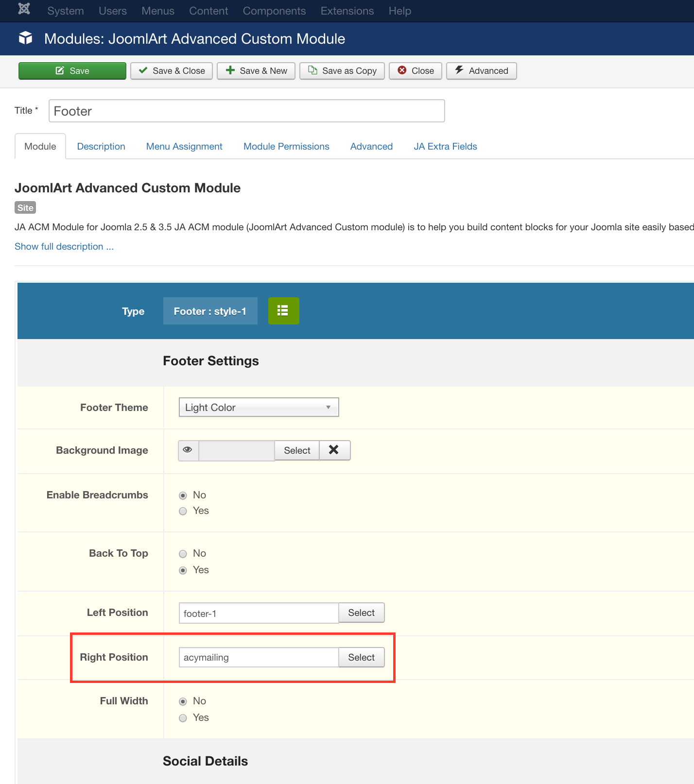Click the Title input field
Viewport: 694px width, 784px height.
246,111
